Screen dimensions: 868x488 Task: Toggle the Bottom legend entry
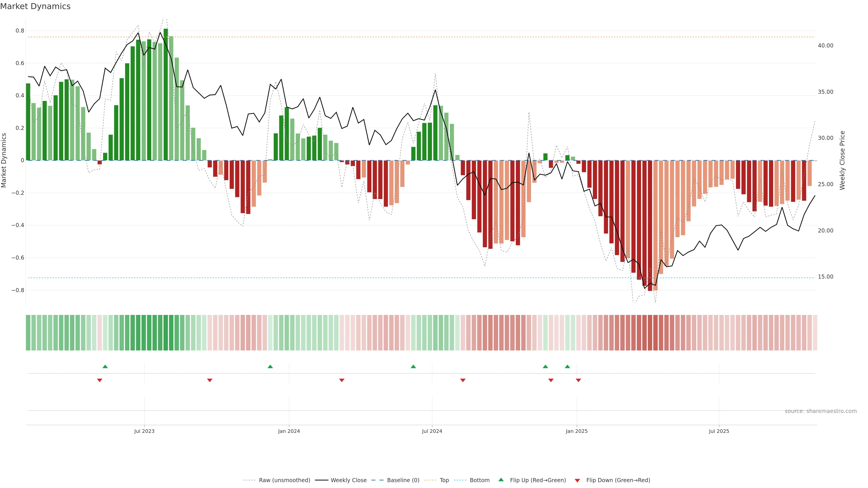pyautogui.click(x=479, y=480)
